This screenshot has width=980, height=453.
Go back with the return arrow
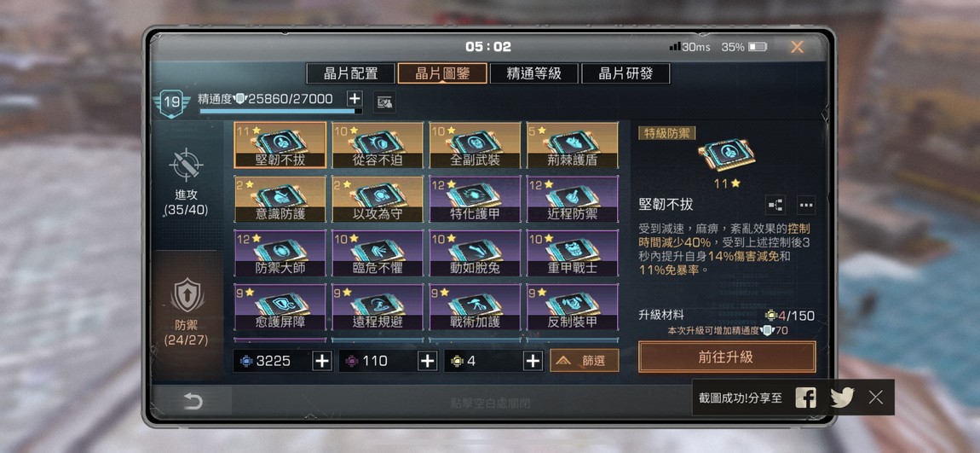point(193,401)
